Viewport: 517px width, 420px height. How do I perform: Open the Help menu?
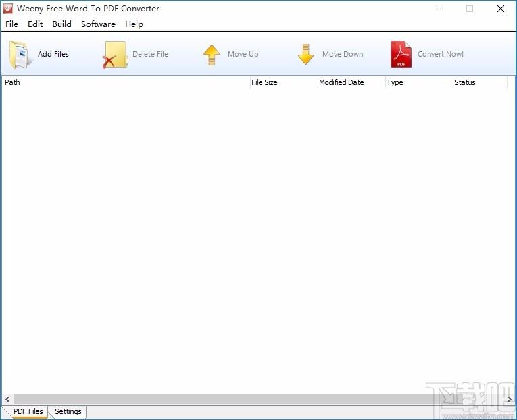click(134, 24)
